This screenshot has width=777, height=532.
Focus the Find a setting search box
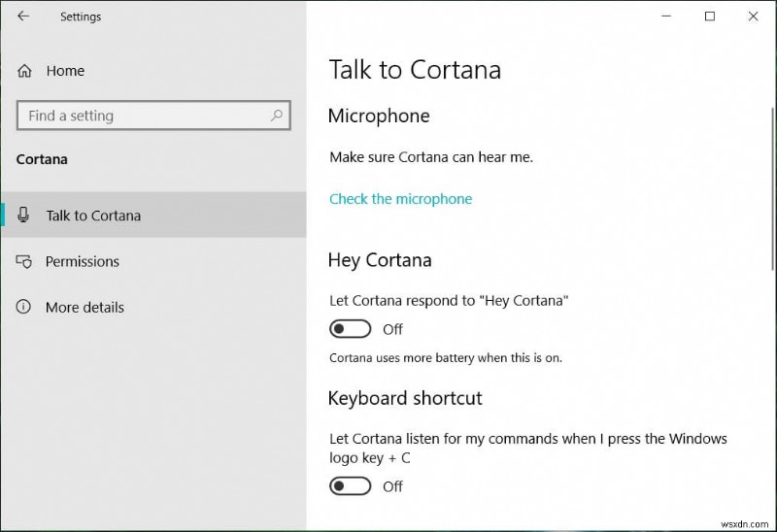pyautogui.click(x=153, y=116)
